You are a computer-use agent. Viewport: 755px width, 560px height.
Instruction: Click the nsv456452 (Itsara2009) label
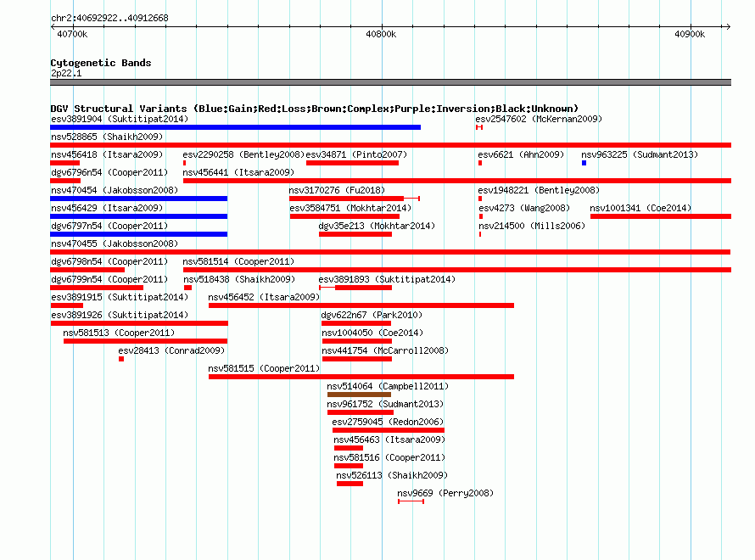[x=264, y=297]
